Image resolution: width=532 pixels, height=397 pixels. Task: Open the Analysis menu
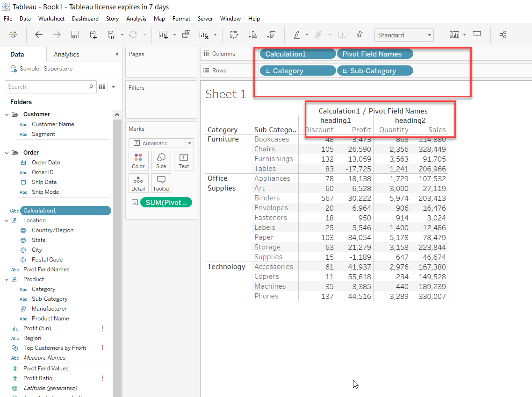(136, 19)
